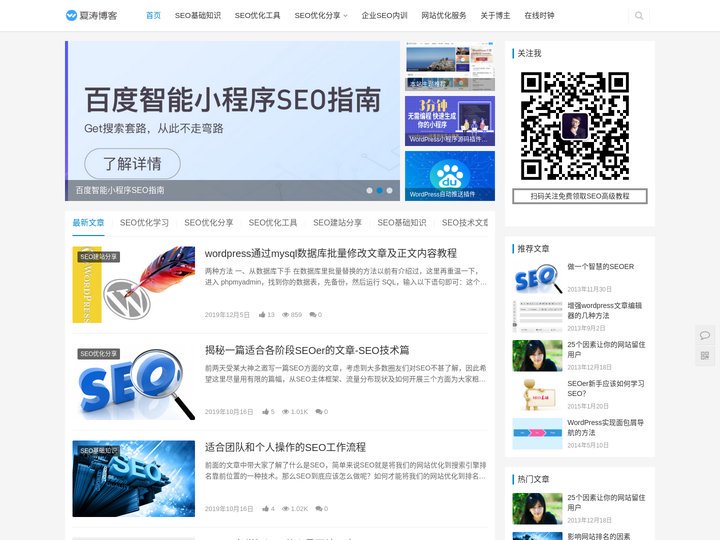This screenshot has width=720, height=540.
Task: Open the search magnifier icon in header
Action: (x=639, y=16)
